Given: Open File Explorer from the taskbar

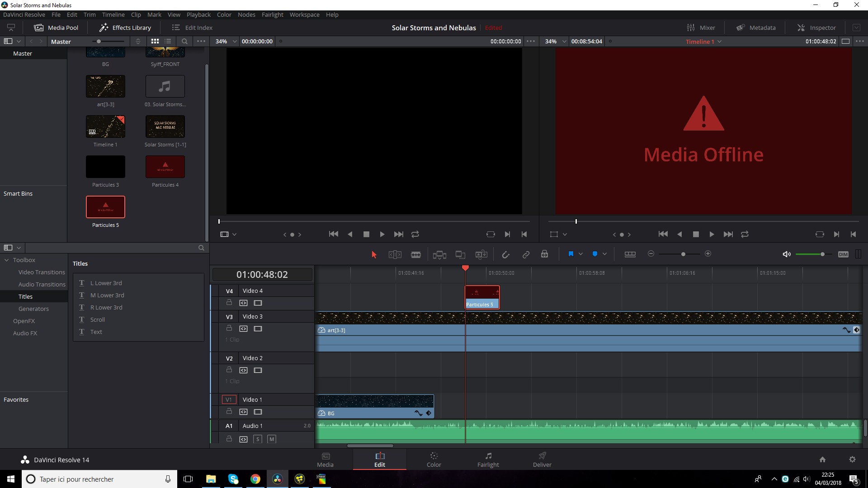Looking at the screenshot, I should (x=211, y=479).
